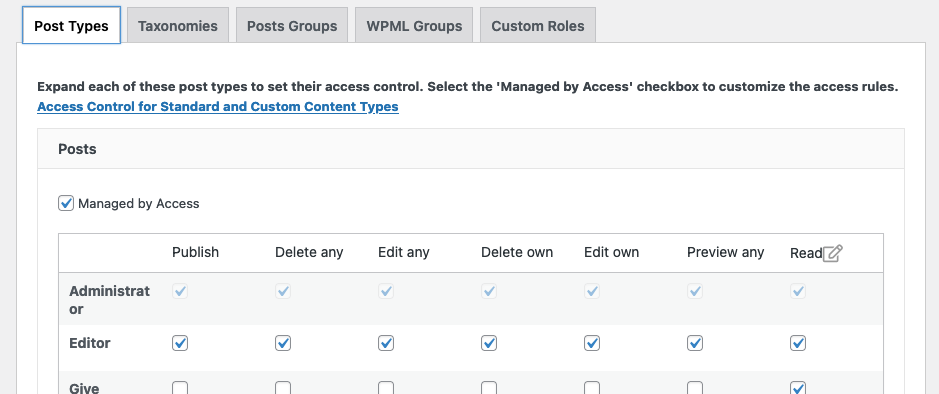Open the Taxonomies tab
Image resolution: width=939 pixels, height=394 pixels.
pyautogui.click(x=178, y=26)
